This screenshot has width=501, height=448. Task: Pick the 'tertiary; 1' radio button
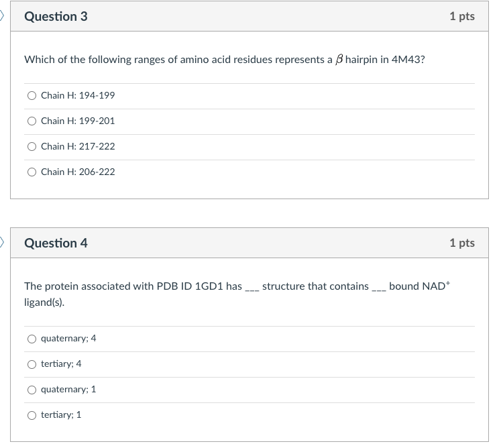[32, 415]
